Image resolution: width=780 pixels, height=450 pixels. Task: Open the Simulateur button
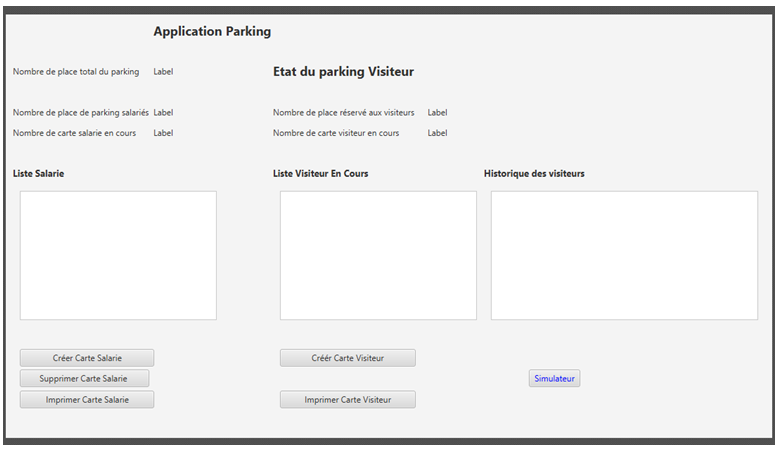[554, 379]
